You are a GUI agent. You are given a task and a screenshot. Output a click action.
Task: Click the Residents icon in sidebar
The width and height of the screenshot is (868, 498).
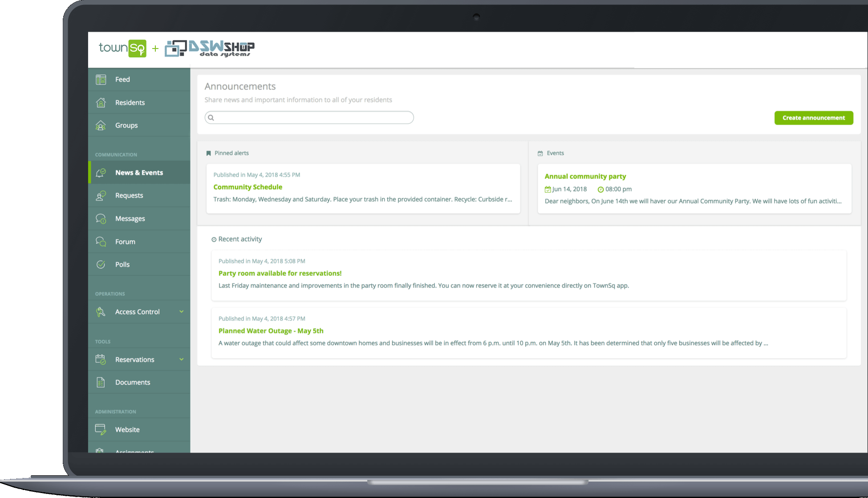click(x=101, y=102)
